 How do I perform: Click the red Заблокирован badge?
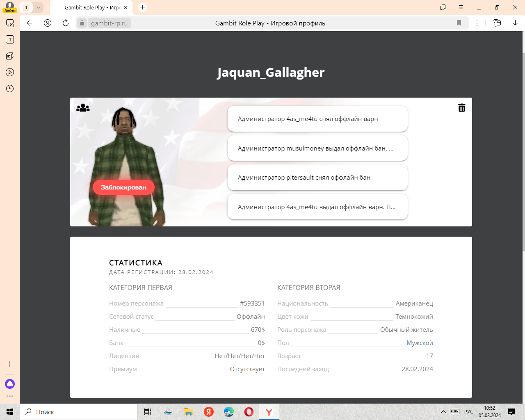click(123, 187)
